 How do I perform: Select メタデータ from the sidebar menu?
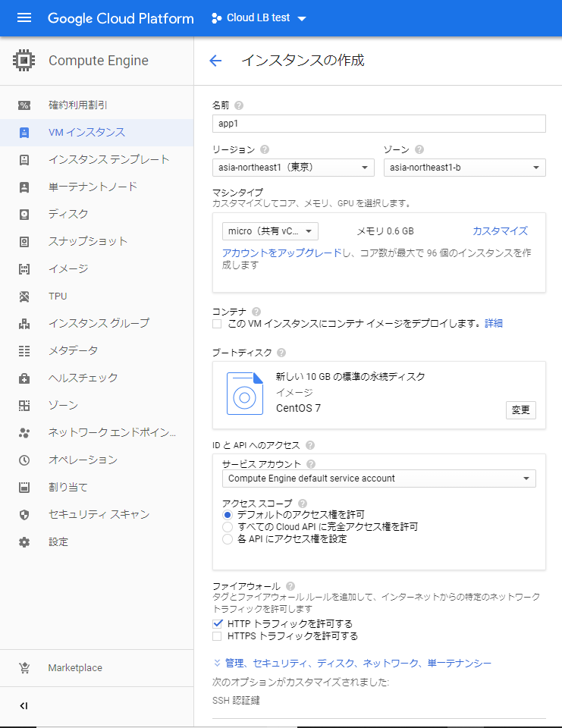73,350
